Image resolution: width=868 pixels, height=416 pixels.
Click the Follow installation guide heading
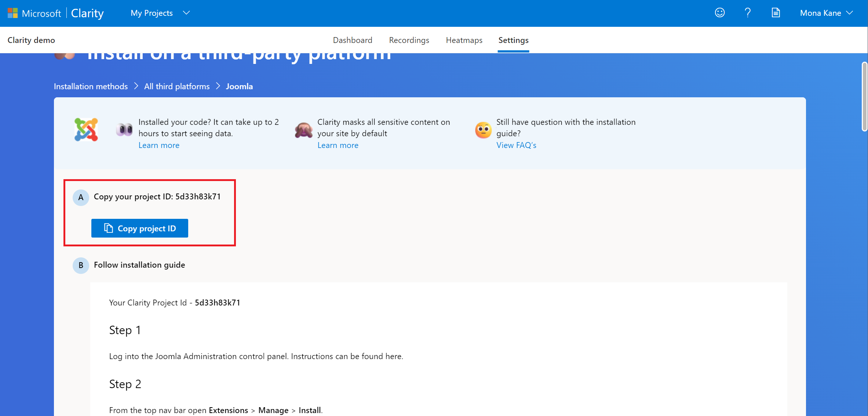139,265
